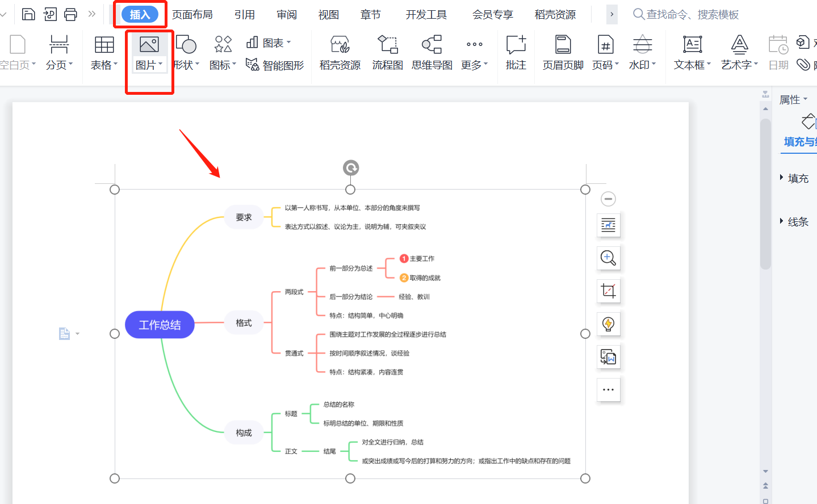Image resolution: width=817 pixels, height=504 pixels.
Task: Expand more quick access tools chevrons
Action: tap(91, 14)
